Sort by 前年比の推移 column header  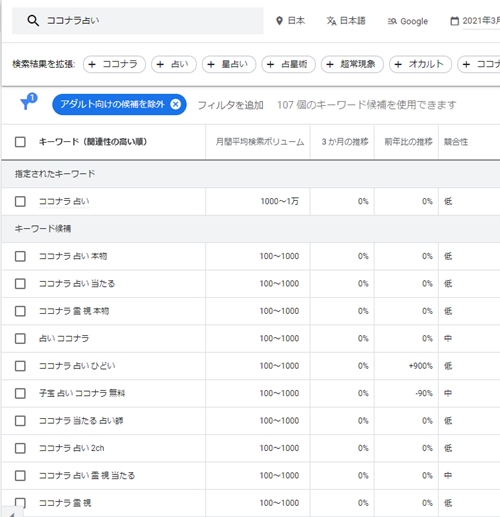click(408, 142)
